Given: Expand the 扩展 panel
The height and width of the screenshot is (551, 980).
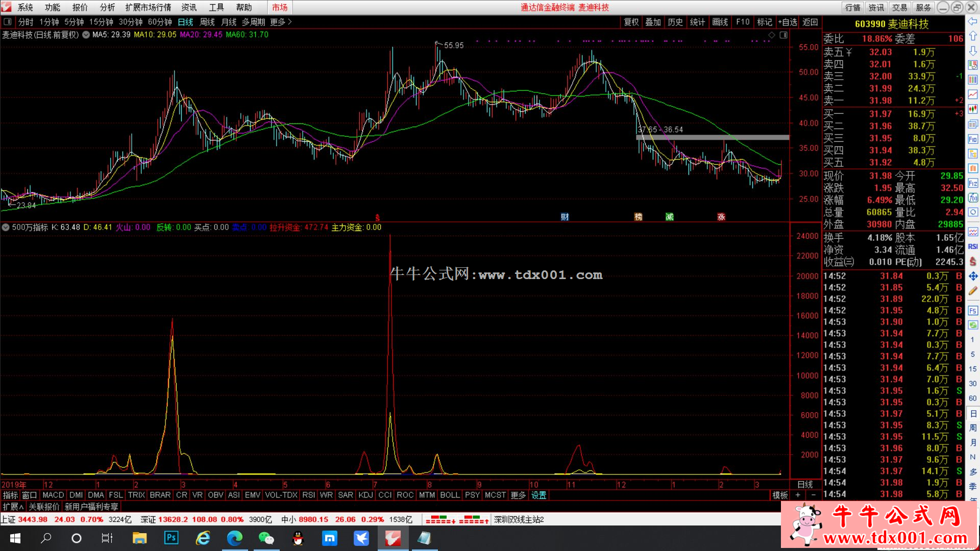Looking at the screenshot, I should (x=13, y=507).
